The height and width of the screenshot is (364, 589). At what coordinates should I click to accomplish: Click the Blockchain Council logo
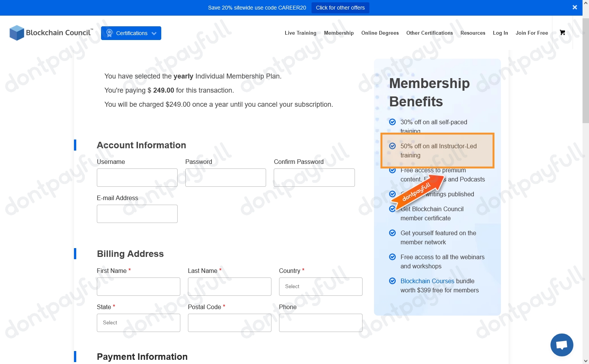[51, 33]
